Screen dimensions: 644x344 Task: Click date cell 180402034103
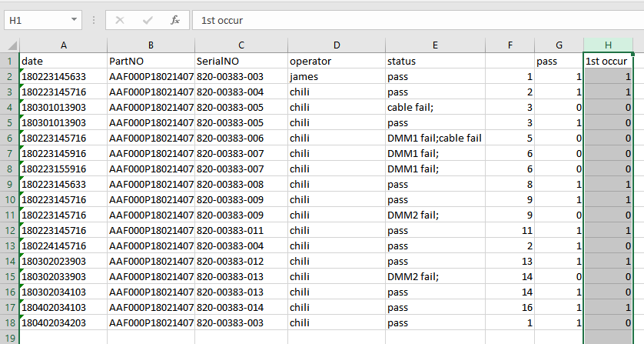63,307
